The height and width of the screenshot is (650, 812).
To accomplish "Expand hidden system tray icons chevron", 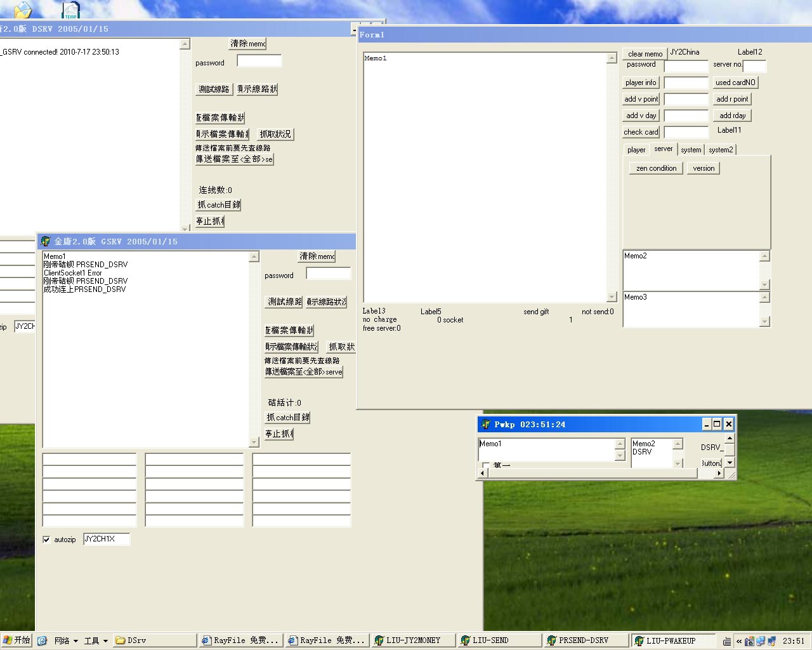I will point(738,641).
